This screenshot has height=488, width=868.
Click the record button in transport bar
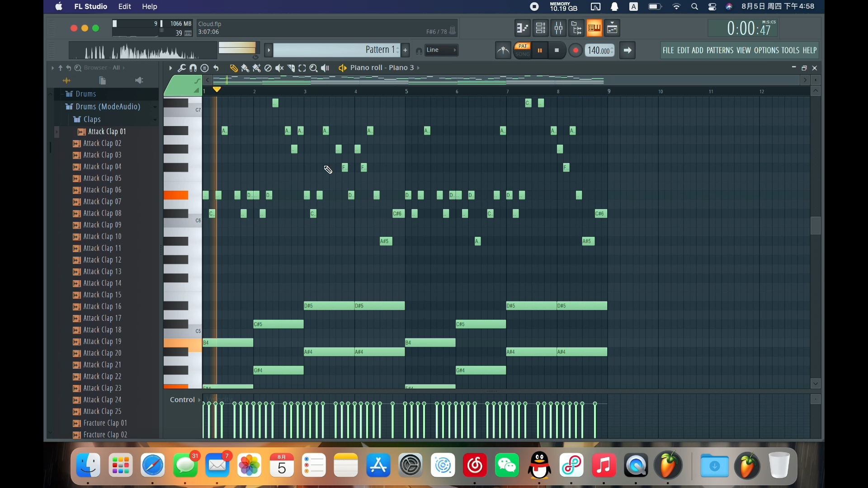[x=576, y=50]
